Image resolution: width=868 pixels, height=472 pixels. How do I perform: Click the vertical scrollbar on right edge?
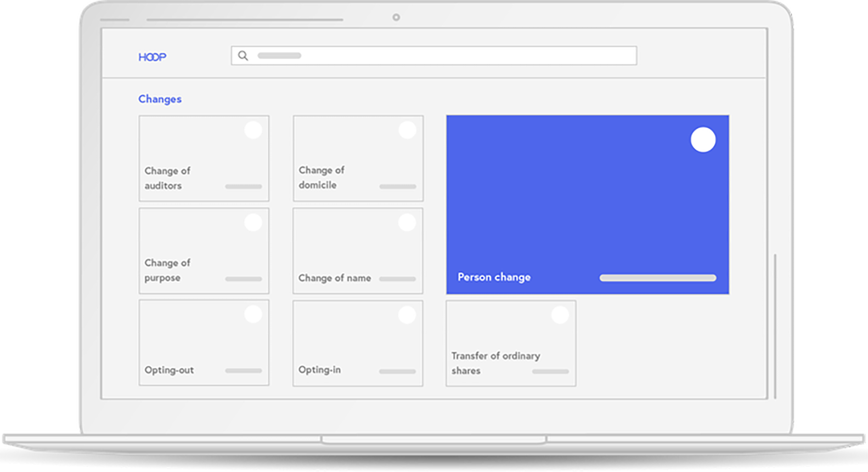tap(775, 326)
